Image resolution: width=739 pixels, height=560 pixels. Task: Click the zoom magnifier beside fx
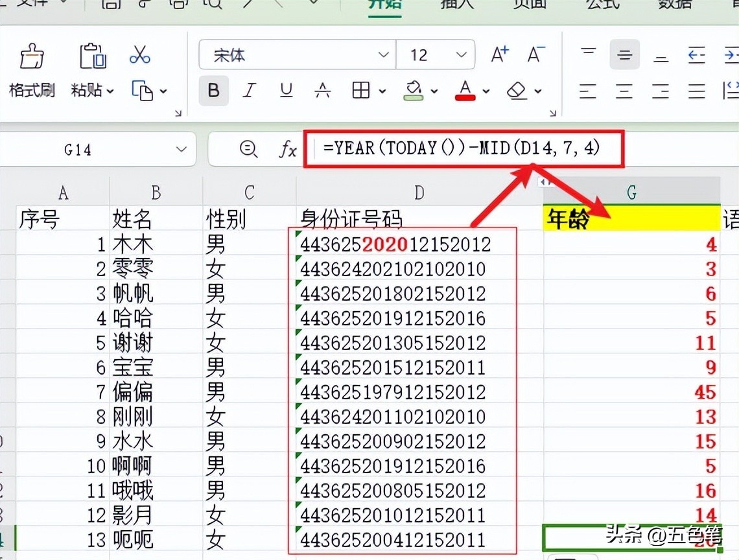[248, 150]
